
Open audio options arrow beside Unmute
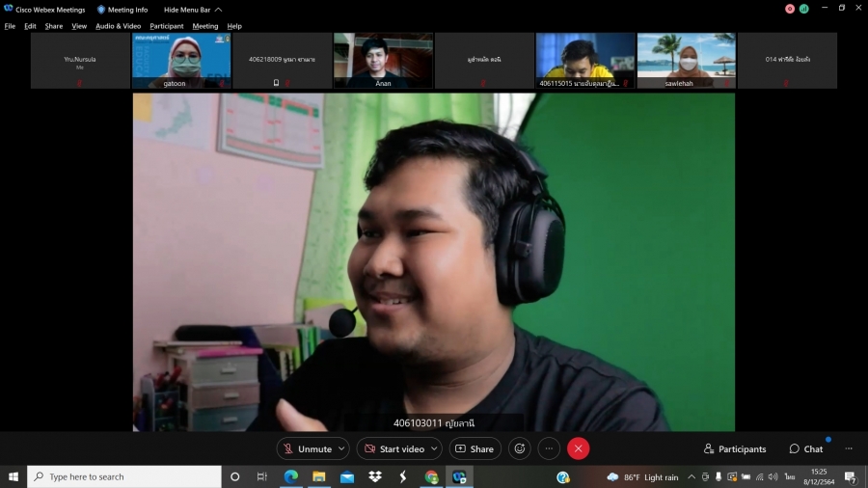click(x=342, y=448)
